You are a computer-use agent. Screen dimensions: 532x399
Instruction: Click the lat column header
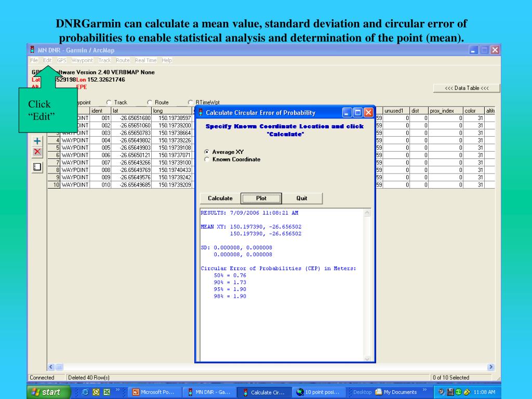tap(131, 111)
